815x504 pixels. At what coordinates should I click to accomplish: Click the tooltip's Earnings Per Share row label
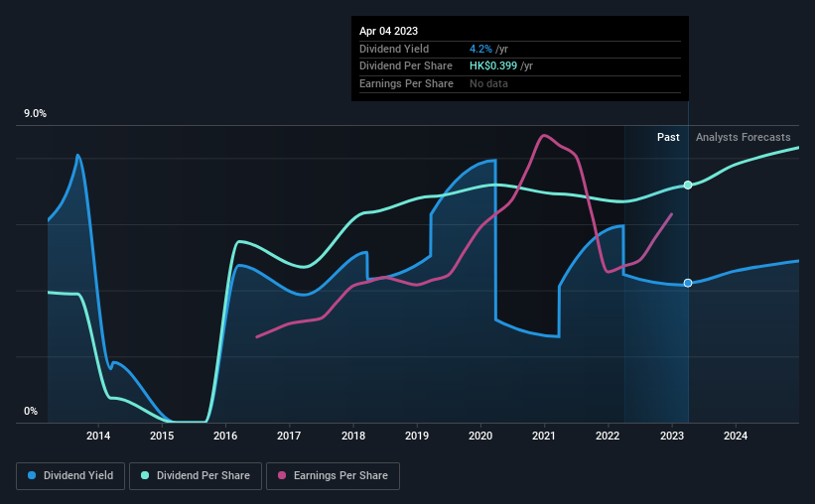(x=406, y=83)
